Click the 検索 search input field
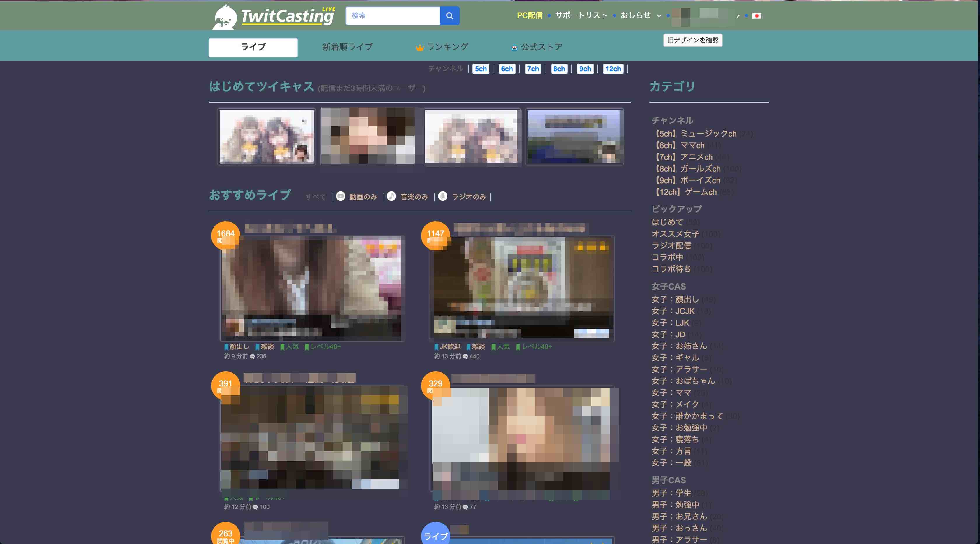The height and width of the screenshot is (544, 980). click(x=392, y=15)
